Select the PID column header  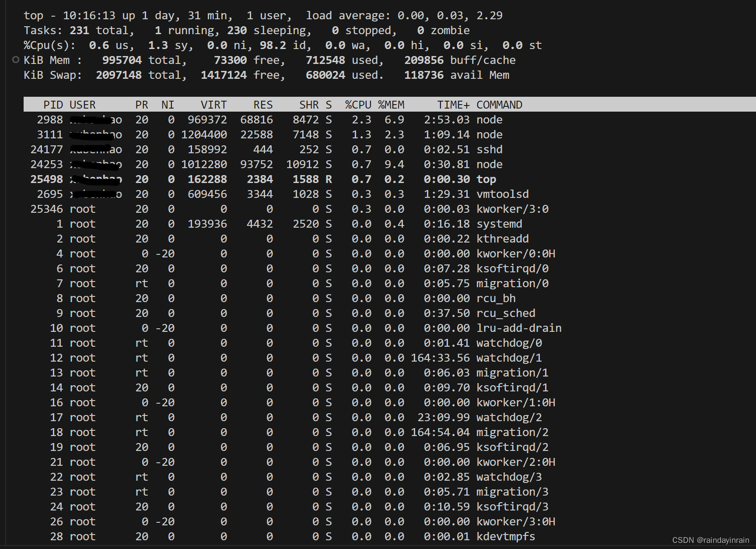pos(53,105)
